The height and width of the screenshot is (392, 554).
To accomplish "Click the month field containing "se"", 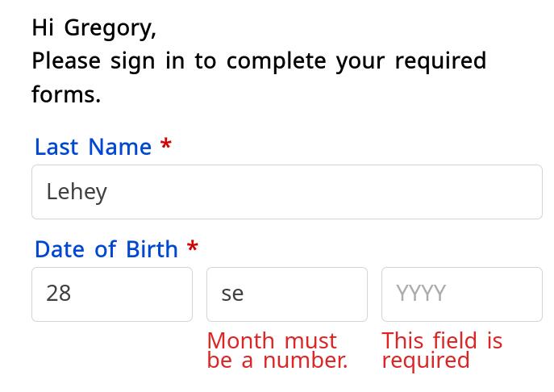I will pyautogui.click(x=286, y=294).
